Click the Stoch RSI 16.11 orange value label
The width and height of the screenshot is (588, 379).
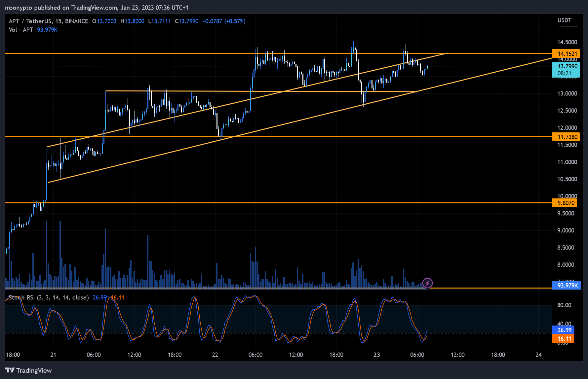click(563, 338)
